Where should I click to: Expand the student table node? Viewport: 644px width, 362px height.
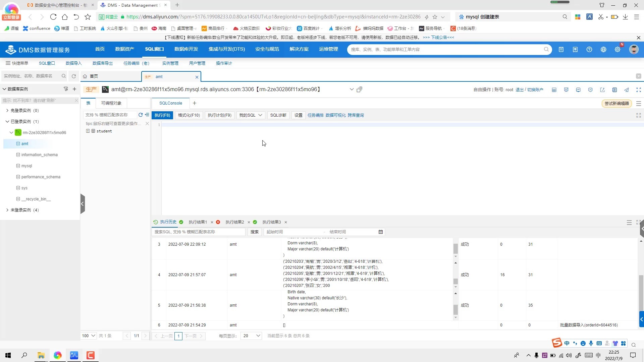(88, 131)
